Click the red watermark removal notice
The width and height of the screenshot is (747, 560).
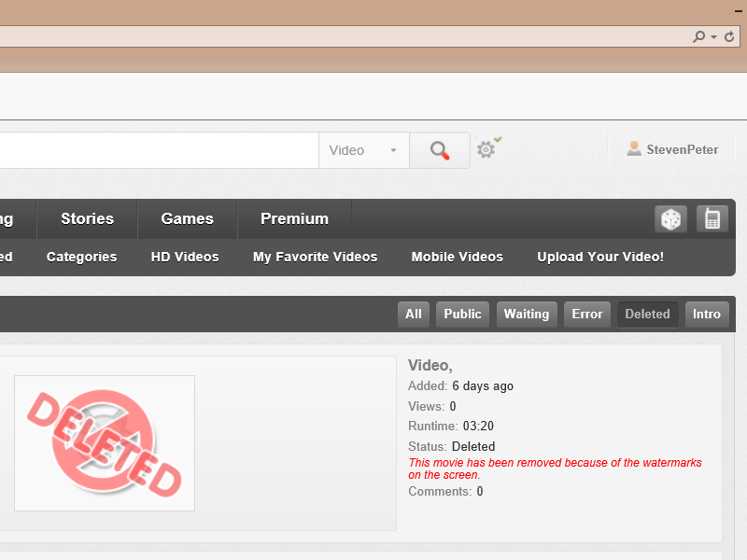(x=555, y=469)
